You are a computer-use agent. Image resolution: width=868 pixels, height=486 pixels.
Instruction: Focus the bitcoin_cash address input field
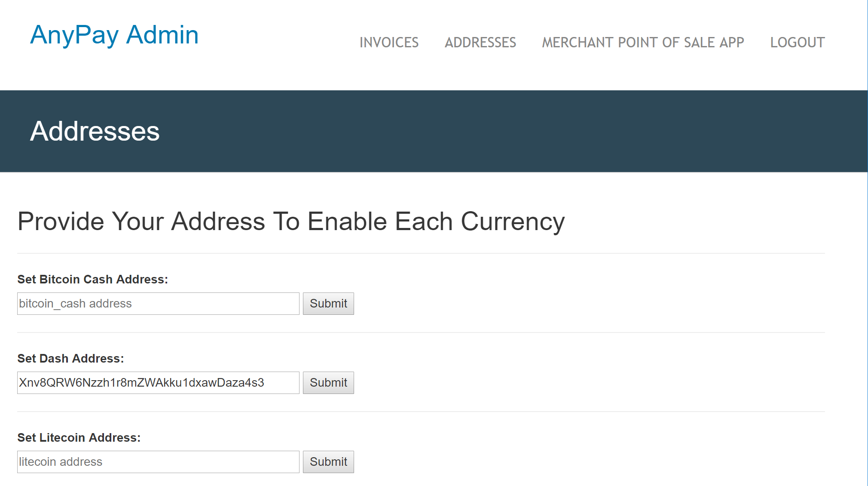click(x=158, y=304)
